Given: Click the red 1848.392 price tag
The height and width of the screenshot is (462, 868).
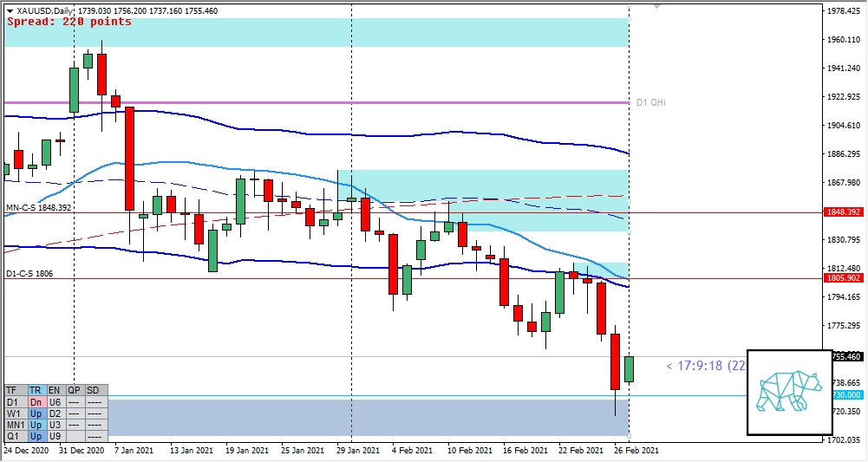Looking at the screenshot, I should 842,212.
